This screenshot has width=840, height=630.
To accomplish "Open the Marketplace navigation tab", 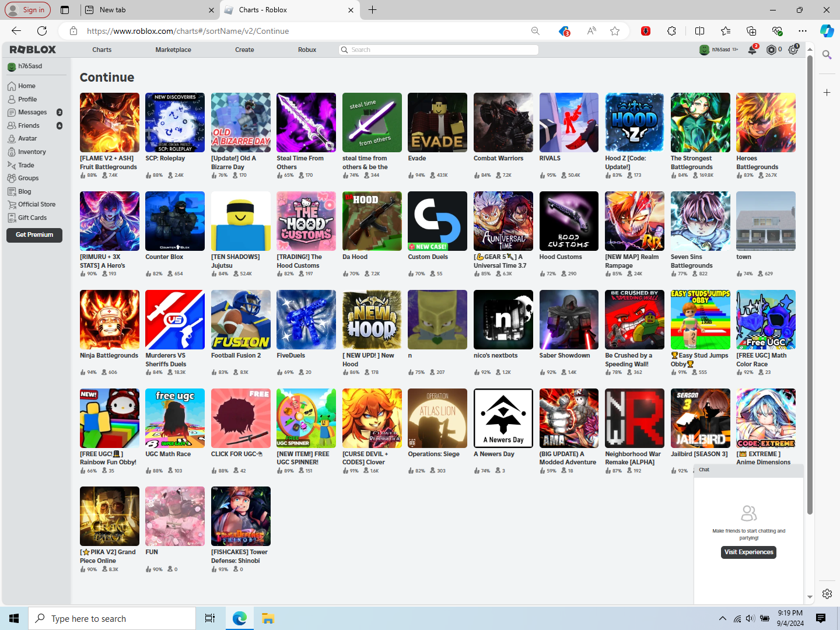I will pos(173,50).
